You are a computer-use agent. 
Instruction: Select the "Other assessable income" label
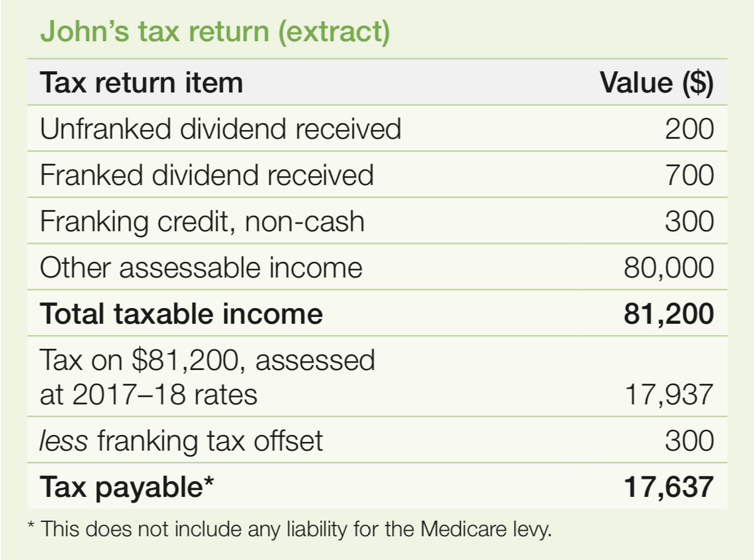[x=201, y=267]
